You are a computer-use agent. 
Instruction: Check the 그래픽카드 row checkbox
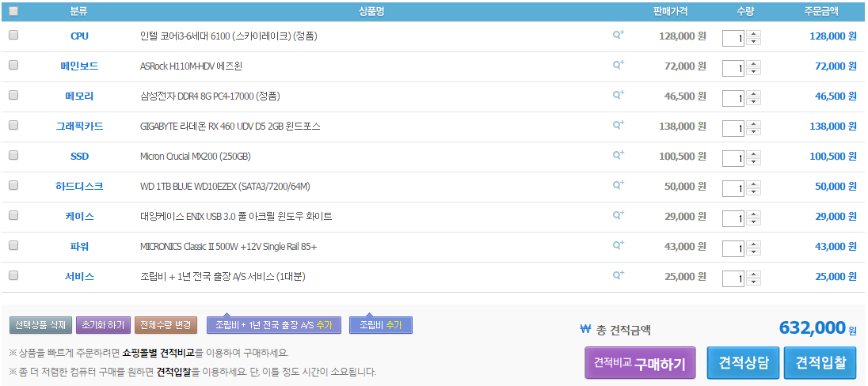13,125
